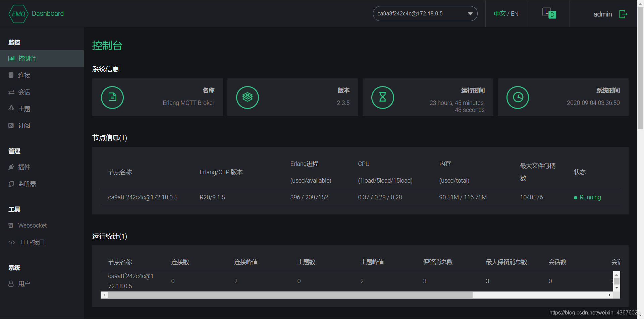Switch language to EN
The image size is (644, 319).
click(515, 13)
